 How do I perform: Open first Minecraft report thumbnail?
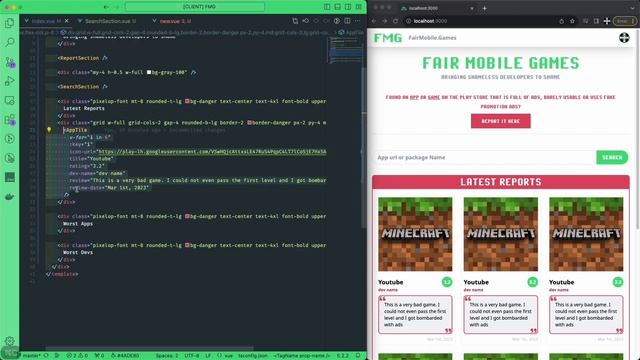coord(415,234)
